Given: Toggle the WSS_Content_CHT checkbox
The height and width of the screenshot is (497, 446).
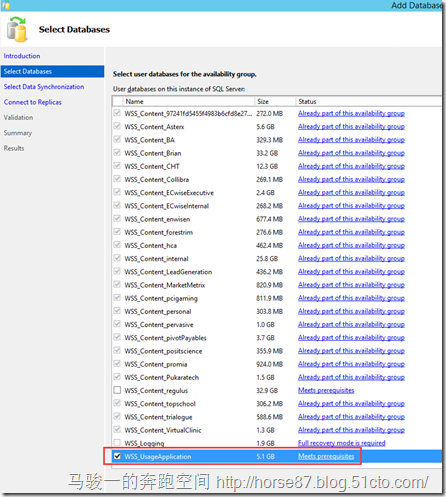Looking at the screenshot, I should click(x=117, y=166).
